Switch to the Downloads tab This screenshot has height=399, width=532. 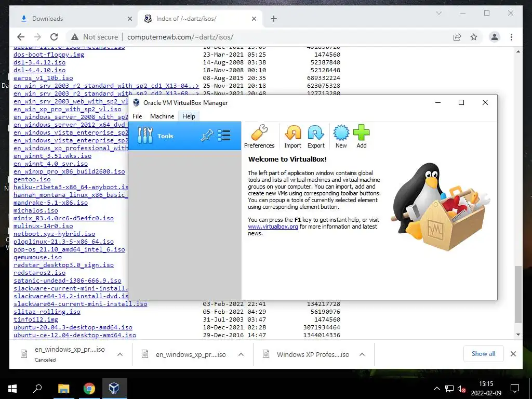pyautogui.click(x=73, y=19)
